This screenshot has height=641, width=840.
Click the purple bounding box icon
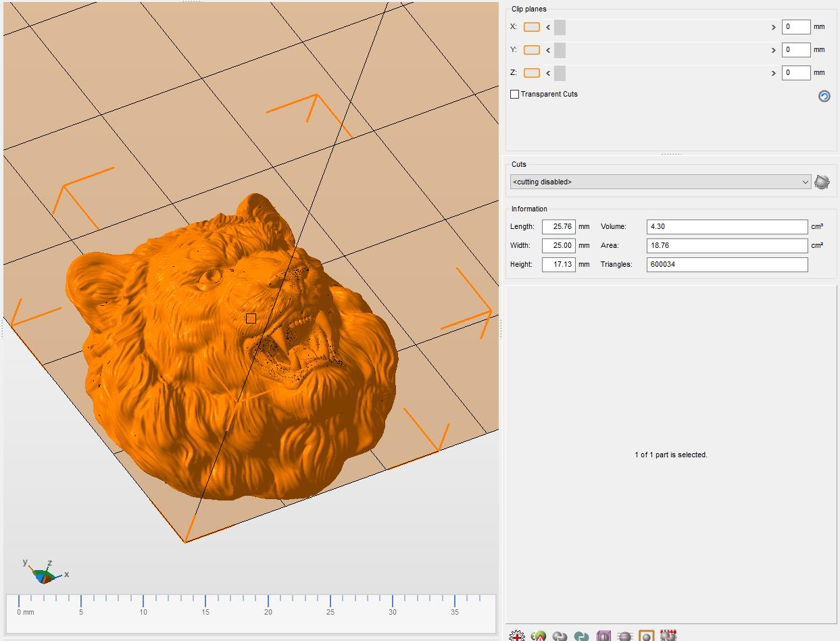[603, 636]
